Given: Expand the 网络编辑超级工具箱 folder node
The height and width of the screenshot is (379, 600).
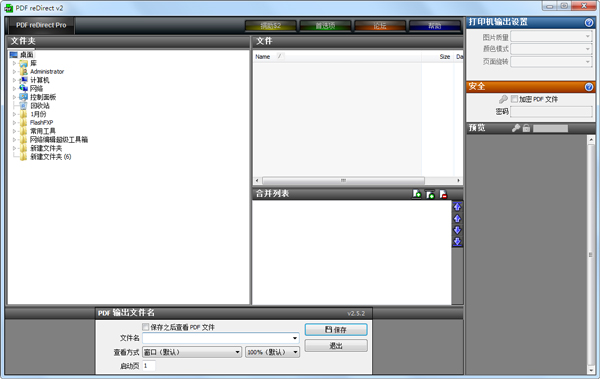Looking at the screenshot, I should pos(15,139).
